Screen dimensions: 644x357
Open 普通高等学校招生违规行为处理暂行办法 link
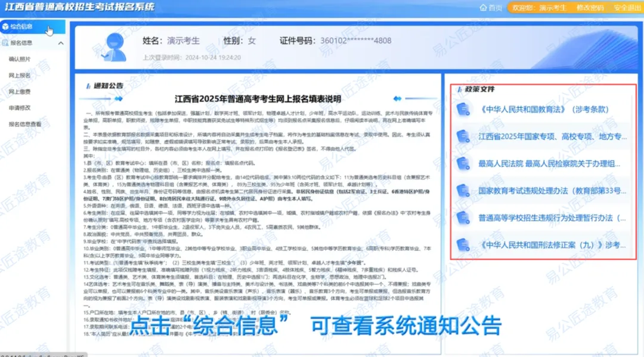click(552, 218)
